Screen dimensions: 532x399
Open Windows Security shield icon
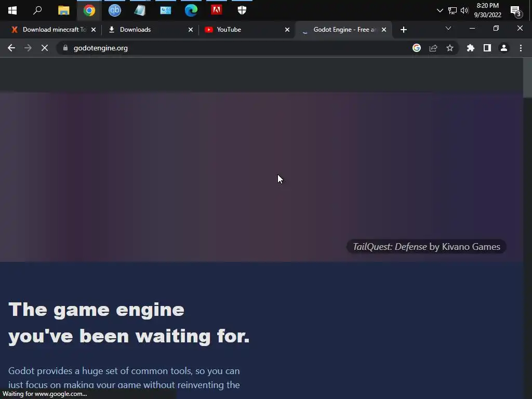point(242,10)
